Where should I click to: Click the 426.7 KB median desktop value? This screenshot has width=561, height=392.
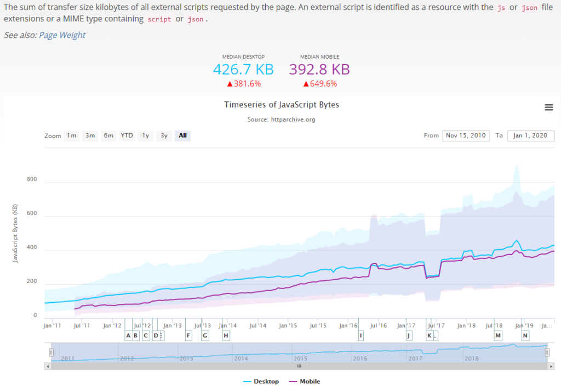click(243, 70)
